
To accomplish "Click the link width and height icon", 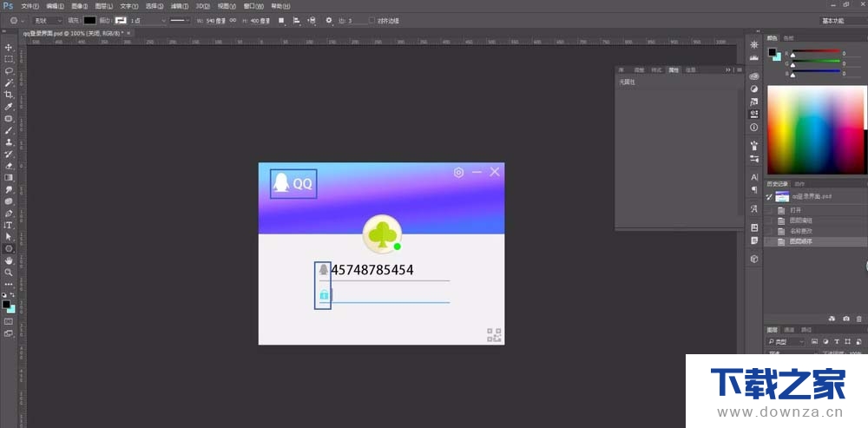I will (233, 21).
